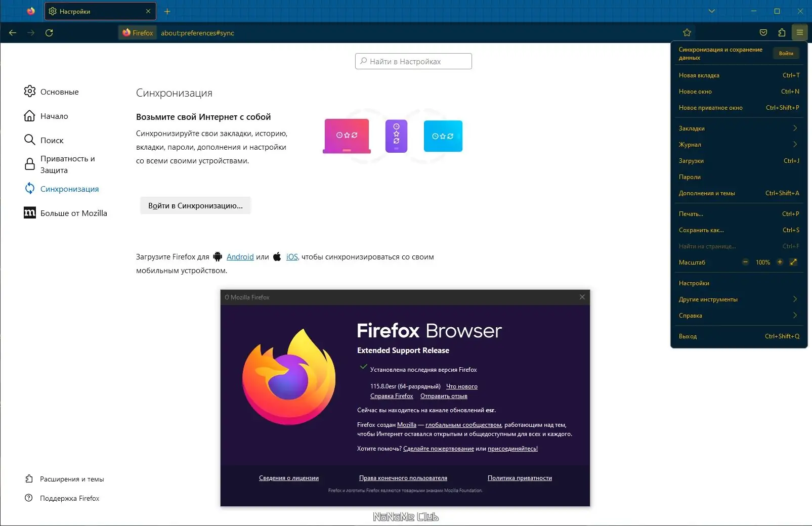
Task: Click the lock icon for Приватность и Защита
Action: (x=30, y=164)
